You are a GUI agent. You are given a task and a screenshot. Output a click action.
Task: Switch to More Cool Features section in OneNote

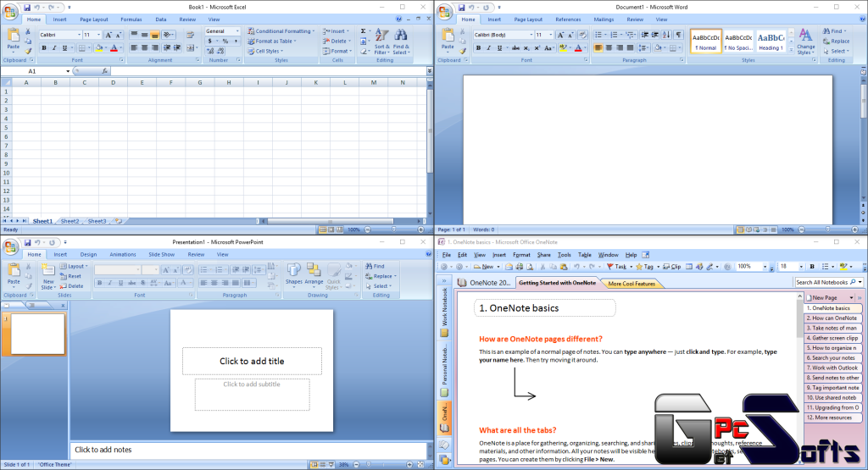(x=632, y=284)
